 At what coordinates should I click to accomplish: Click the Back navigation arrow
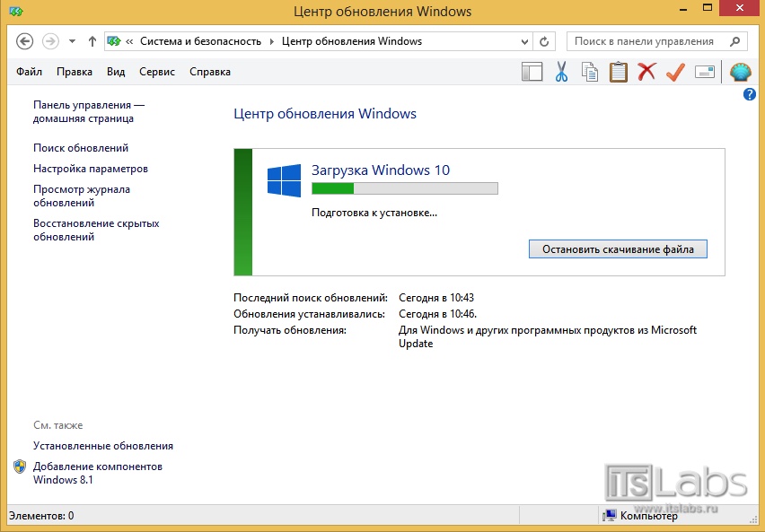25,41
